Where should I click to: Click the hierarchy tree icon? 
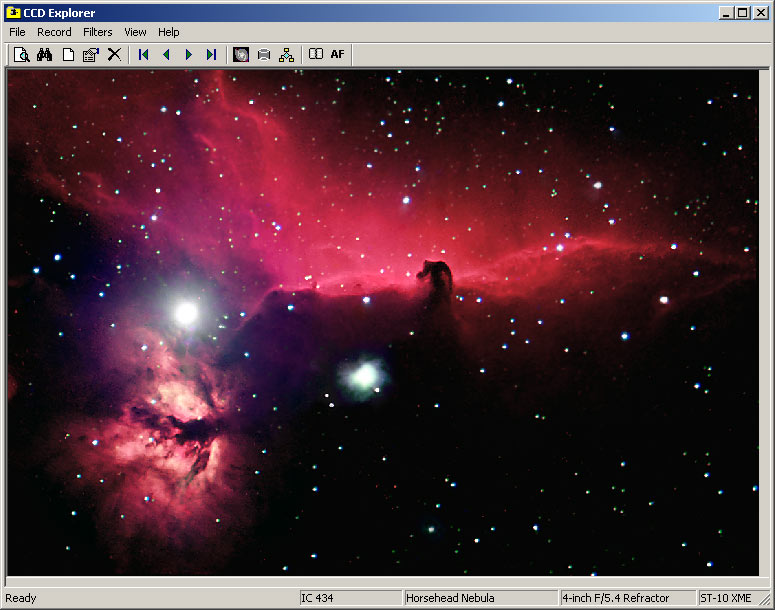click(x=287, y=54)
